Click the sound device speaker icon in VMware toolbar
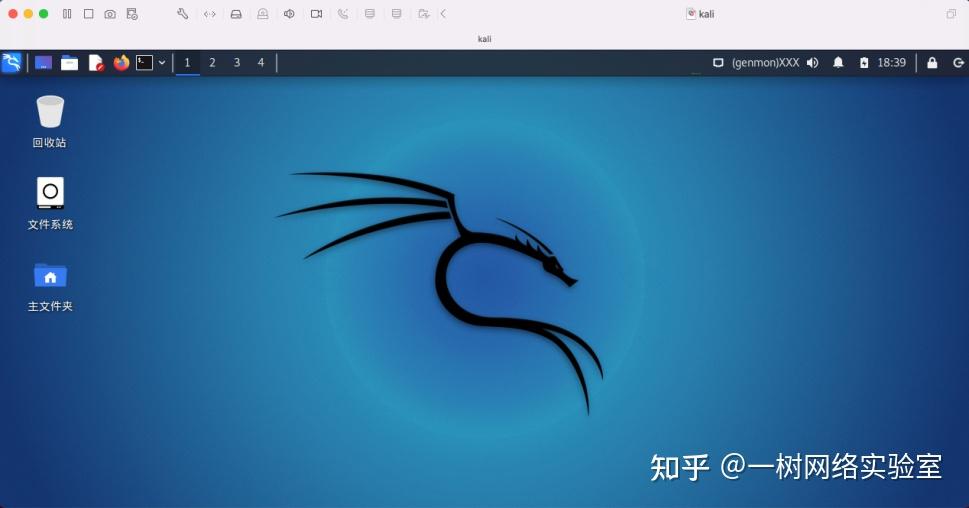This screenshot has width=969, height=508. [289, 14]
